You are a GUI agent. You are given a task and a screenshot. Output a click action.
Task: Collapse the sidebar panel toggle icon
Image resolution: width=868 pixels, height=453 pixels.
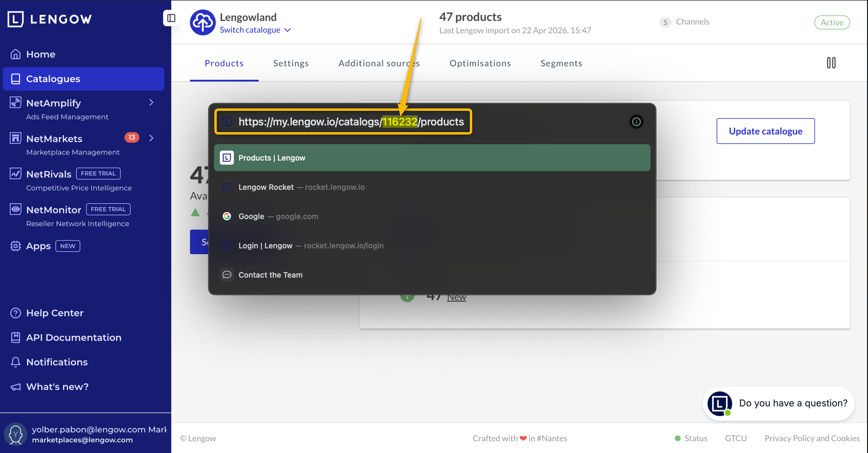[x=171, y=18]
